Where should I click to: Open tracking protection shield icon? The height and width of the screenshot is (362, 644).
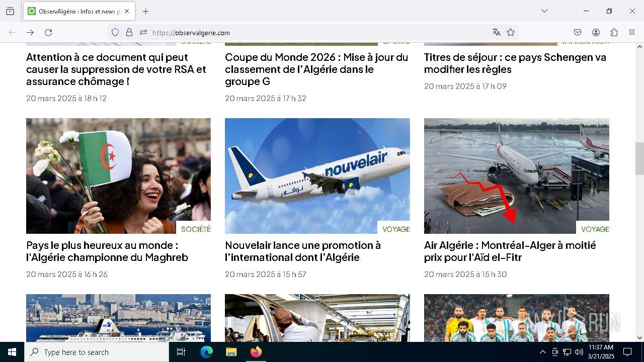click(x=115, y=32)
